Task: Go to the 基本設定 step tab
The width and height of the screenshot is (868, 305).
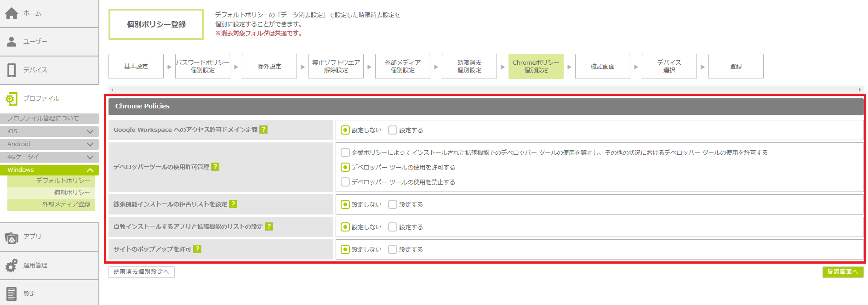Action: pyautogui.click(x=136, y=67)
